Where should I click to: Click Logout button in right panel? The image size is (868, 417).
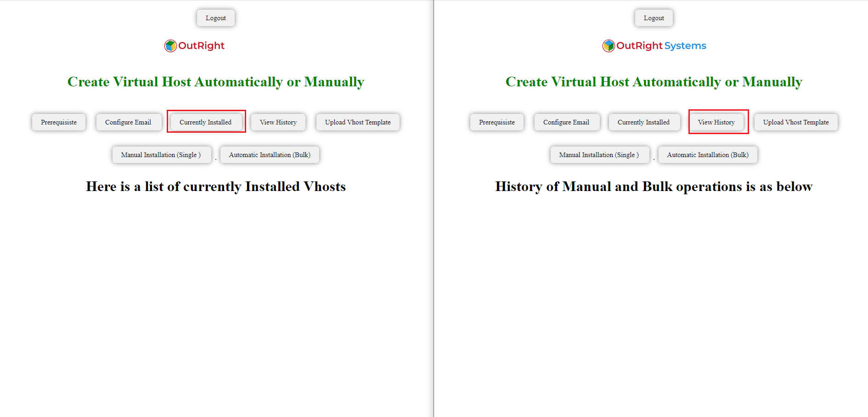[654, 18]
